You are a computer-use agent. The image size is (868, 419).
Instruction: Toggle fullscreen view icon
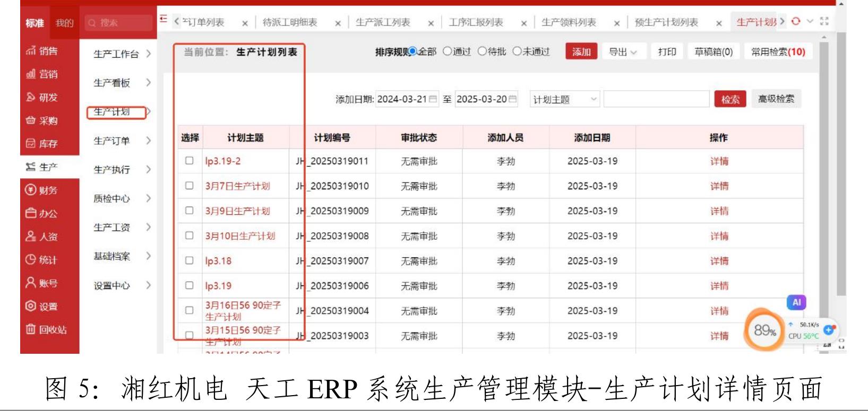(x=824, y=21)
